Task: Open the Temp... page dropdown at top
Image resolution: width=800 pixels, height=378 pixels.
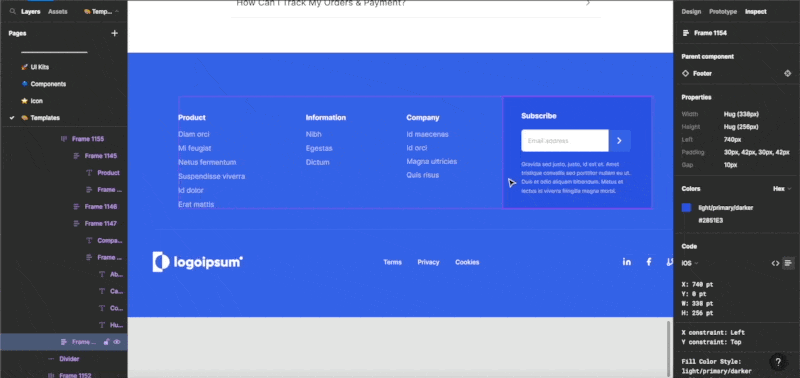Action: [x=102, y=11]
